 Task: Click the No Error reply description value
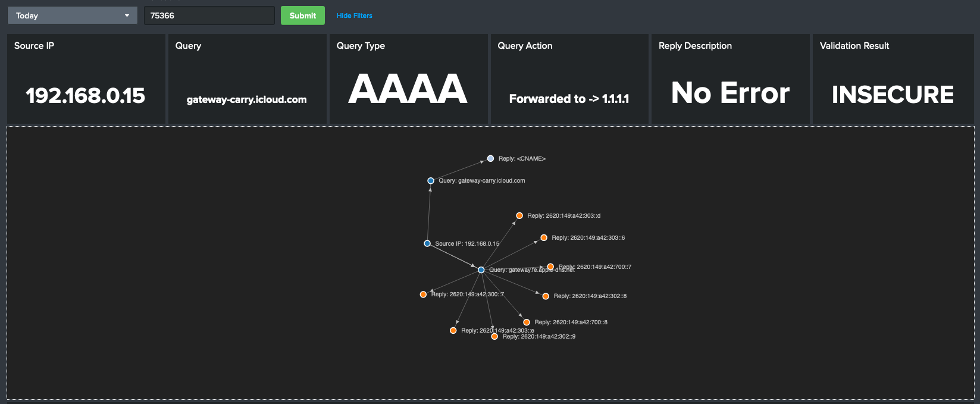pos(730,93)
